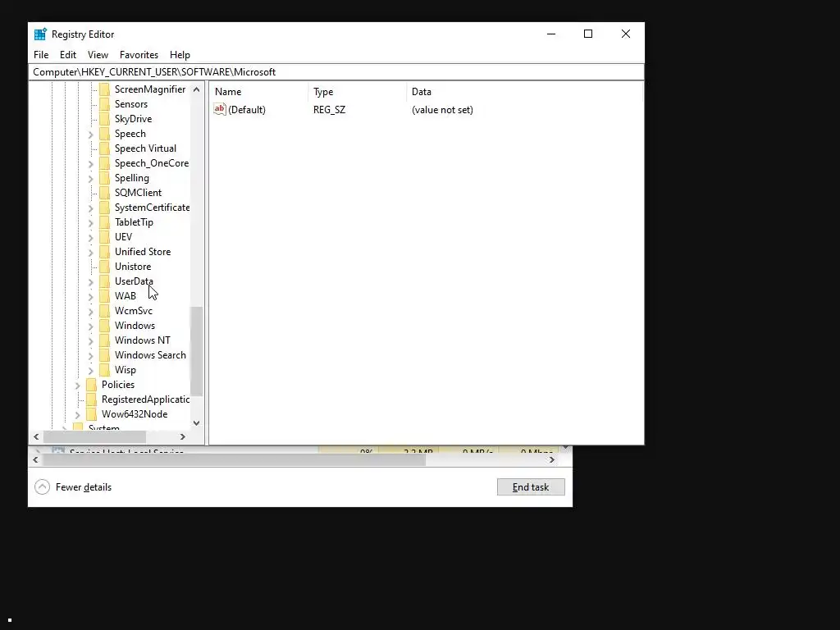
Task: Select the Windows Search folder icon
Action: coord(105,354)
